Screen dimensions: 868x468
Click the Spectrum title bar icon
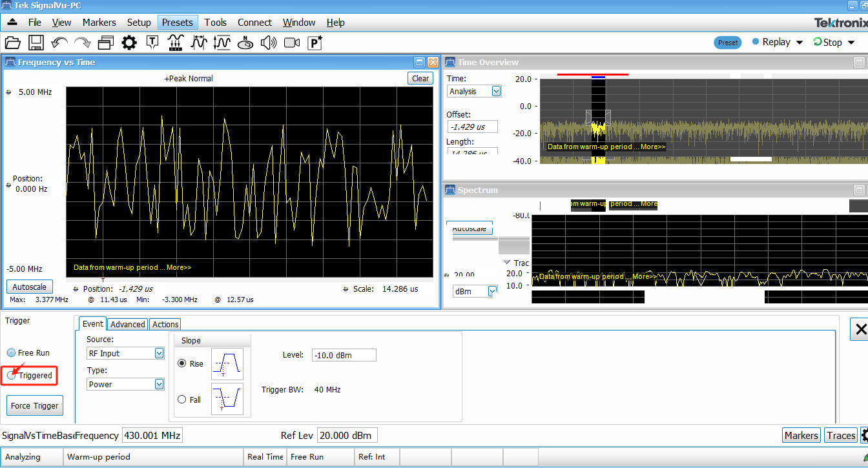point(450,190)
